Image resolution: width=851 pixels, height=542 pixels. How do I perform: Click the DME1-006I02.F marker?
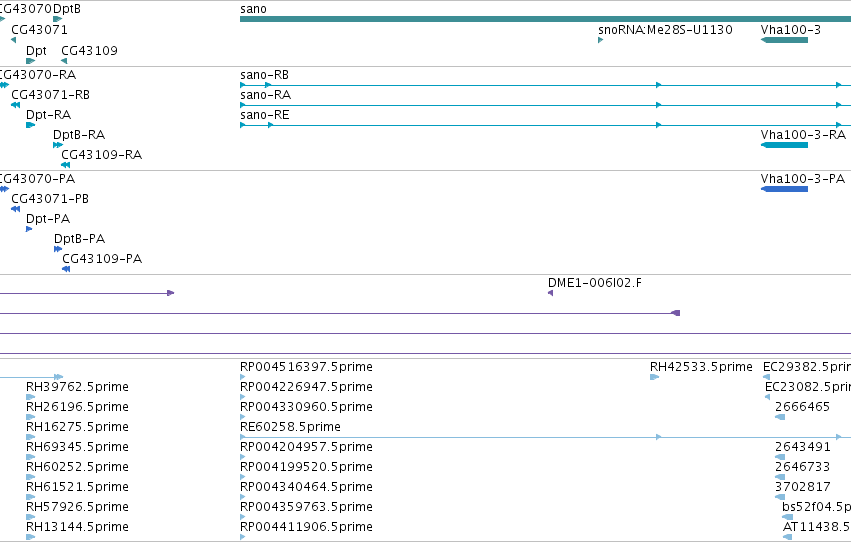pos(550,293)
